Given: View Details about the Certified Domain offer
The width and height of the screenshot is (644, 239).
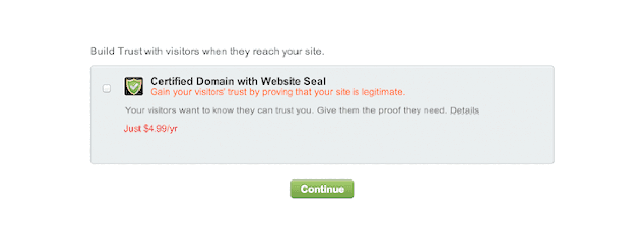Looking at the screenshot, I should [x=465, y=111].
